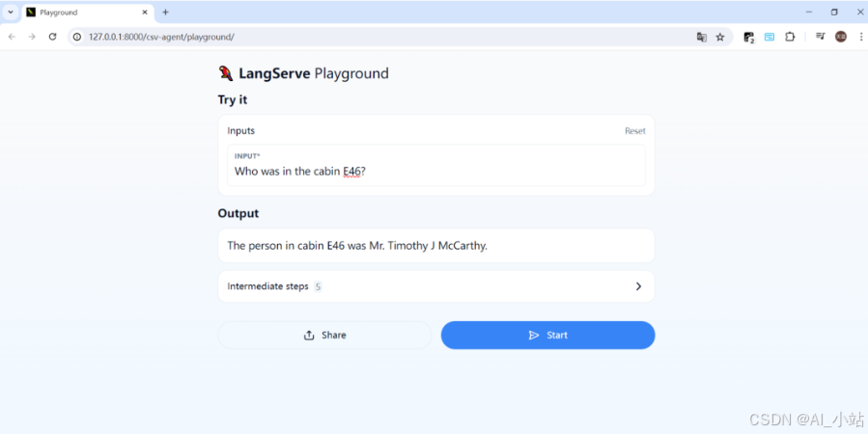Open the Chrome profile avatar
The height and width of the screenshot is (434, 868).
point(841,37)
